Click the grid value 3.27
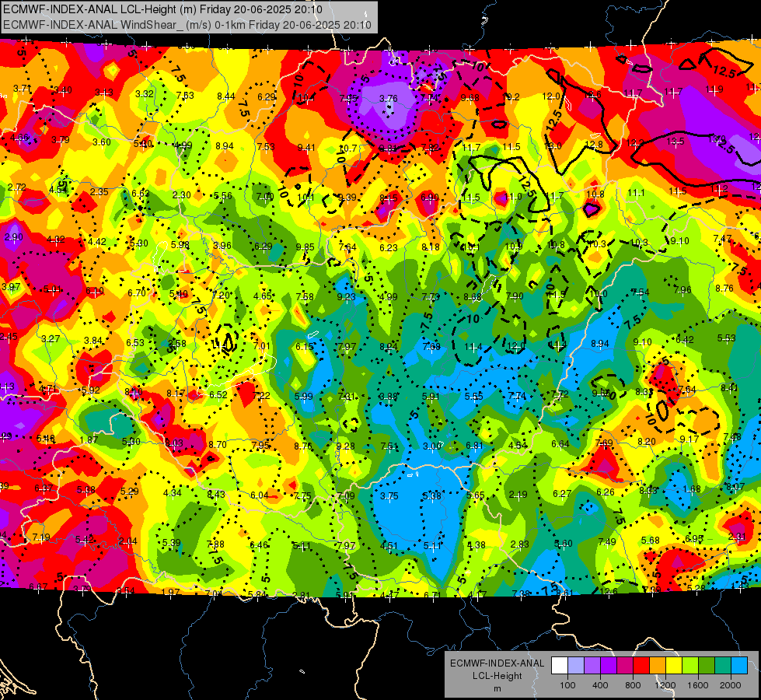Image resolution: width=761 pixels, height=700 pixels. point(51,338)
